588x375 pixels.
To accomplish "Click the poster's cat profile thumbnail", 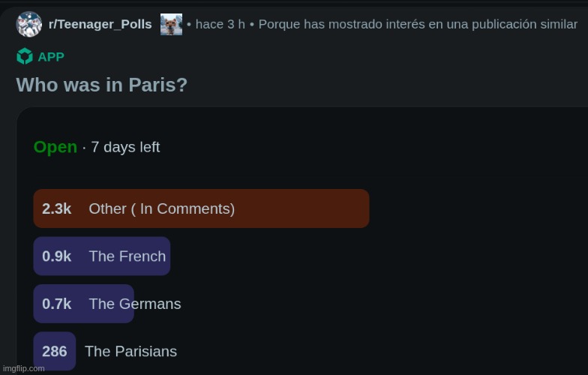I will 171,24.
